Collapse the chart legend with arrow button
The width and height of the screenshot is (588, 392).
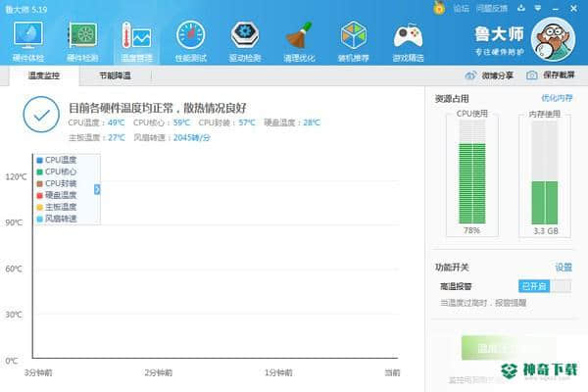click(x=97, y=189)
